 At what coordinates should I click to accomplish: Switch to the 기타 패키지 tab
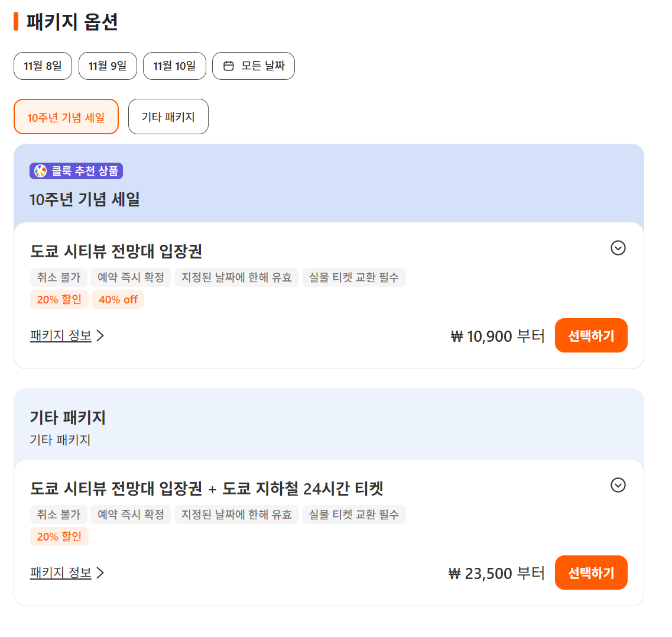pyautogui.click(x=168, y=117)
